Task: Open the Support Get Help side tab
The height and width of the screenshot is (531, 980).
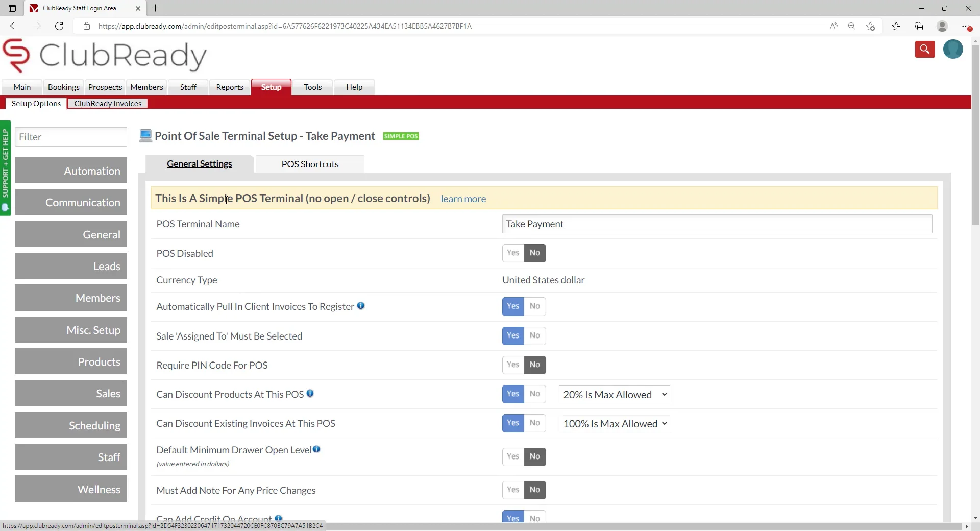Action: (x=6, y=168)
